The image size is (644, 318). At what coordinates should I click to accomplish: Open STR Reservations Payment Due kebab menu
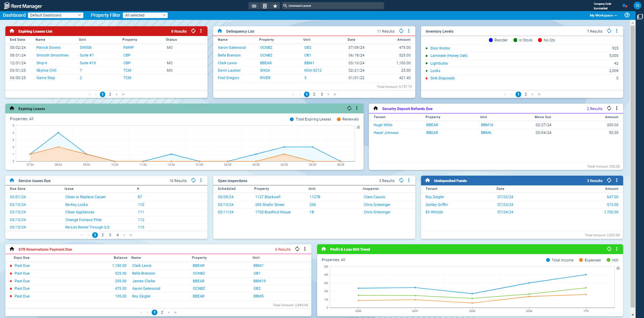tap(305, 249)
